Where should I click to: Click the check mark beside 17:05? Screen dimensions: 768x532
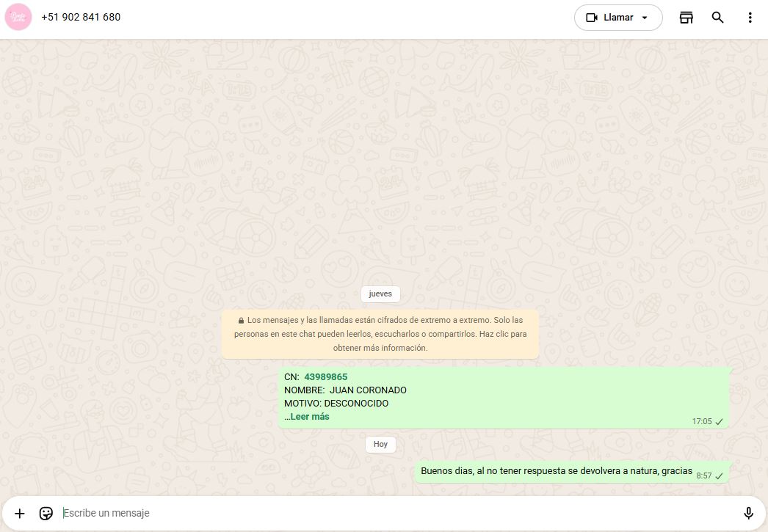[x=720, y=422]
